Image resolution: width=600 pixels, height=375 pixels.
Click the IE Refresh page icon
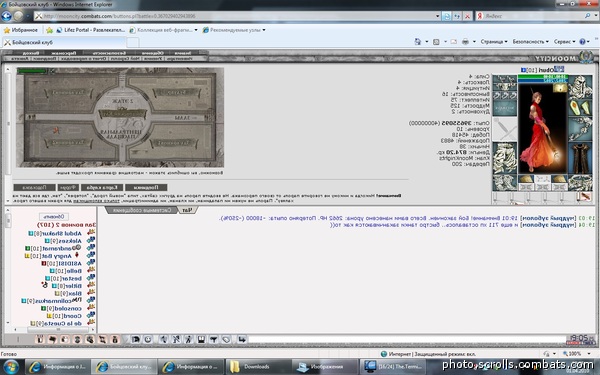point(457,16)
